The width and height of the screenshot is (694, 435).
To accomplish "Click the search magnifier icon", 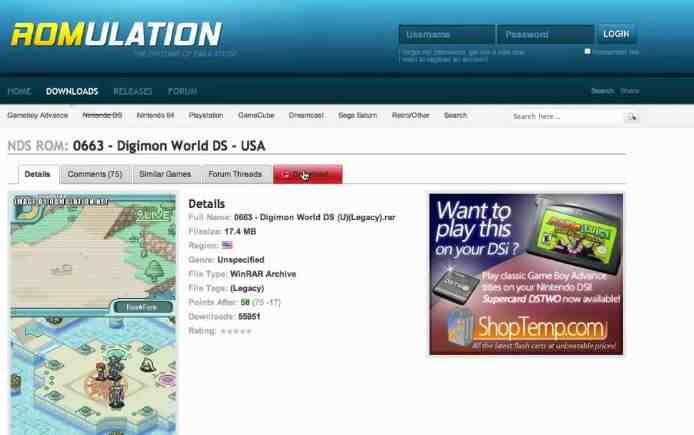I will (632, 117).
